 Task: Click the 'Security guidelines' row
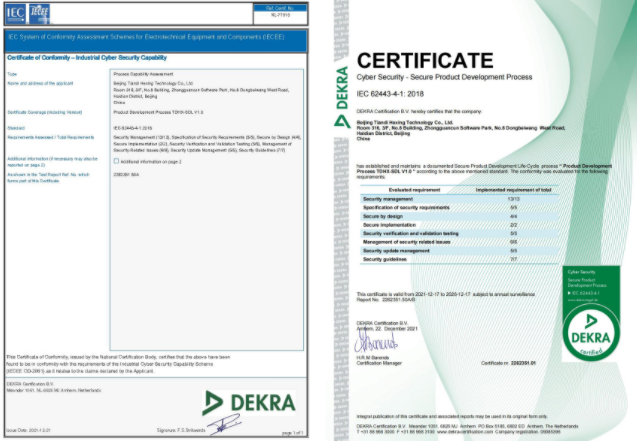coord(459,259)
